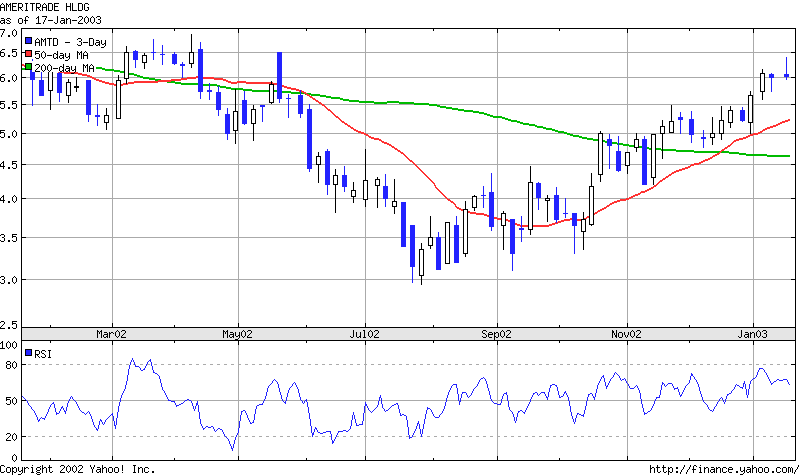This screenshot has height=475, width=800.
Task: Click the RSI 20 axis label
Action: click(11, 437)
